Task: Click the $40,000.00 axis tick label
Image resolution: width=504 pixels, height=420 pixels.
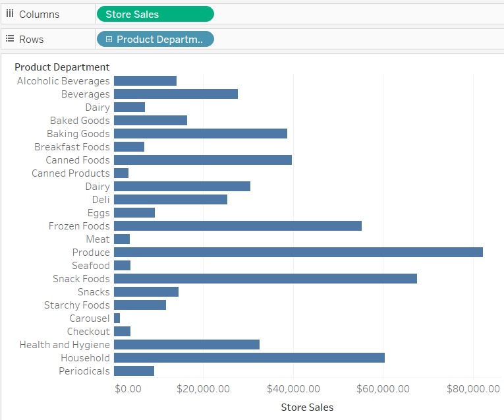Action: 293,388
